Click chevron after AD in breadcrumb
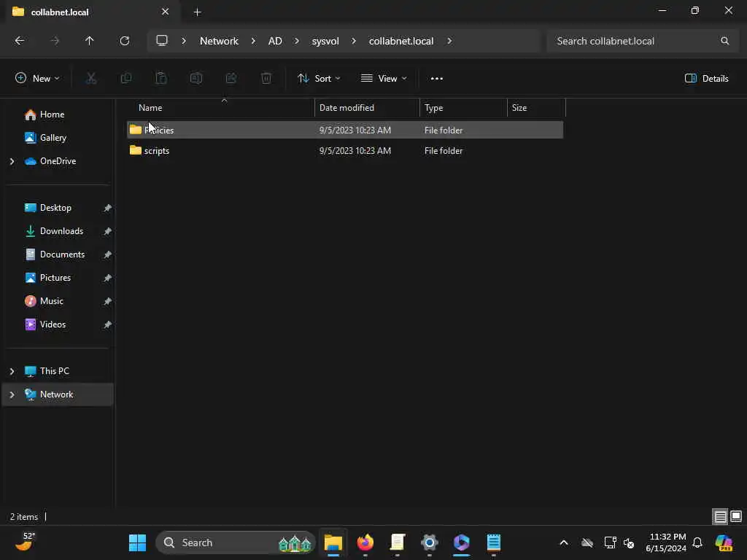 297,41
